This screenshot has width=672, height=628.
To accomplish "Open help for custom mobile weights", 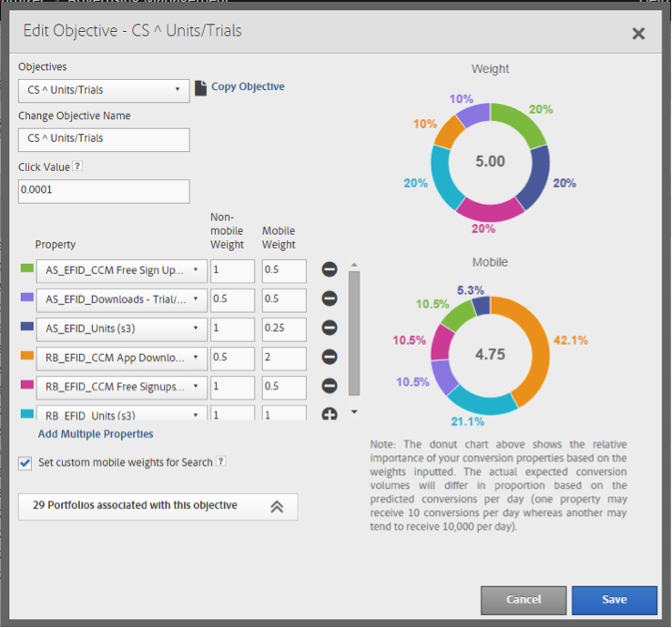I will point(220,461).
